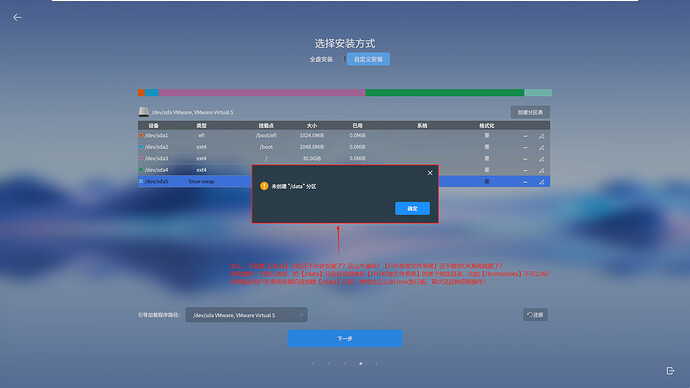The width and height of the screenshot is (690, 388).
Task: Click the orange segment of the partition bar
Action: (141, 92)
